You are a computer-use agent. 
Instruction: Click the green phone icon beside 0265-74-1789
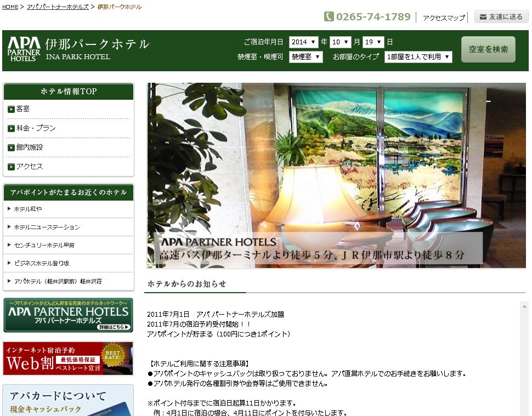[329, 16]
